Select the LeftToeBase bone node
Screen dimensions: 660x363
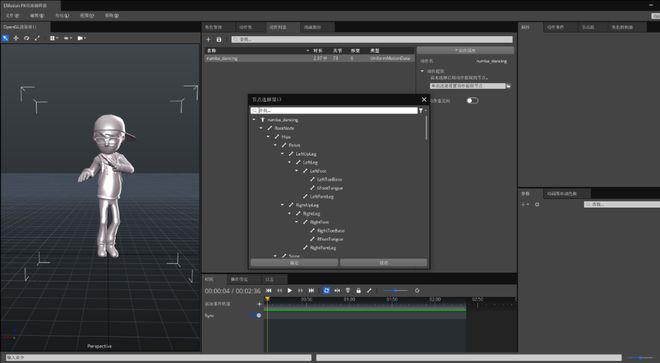[x=329, y=179]
